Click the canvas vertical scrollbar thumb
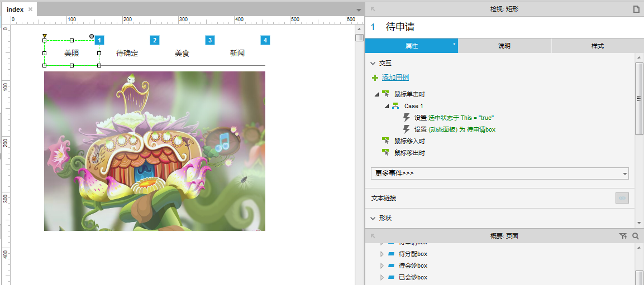Screen dimensions: 644x285 [x=359, y=38]
